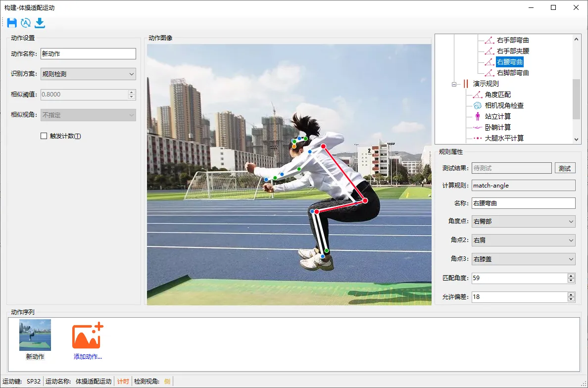588x388 pixels.
Task: Click the 添加动作... link
Action: (88, 357)
